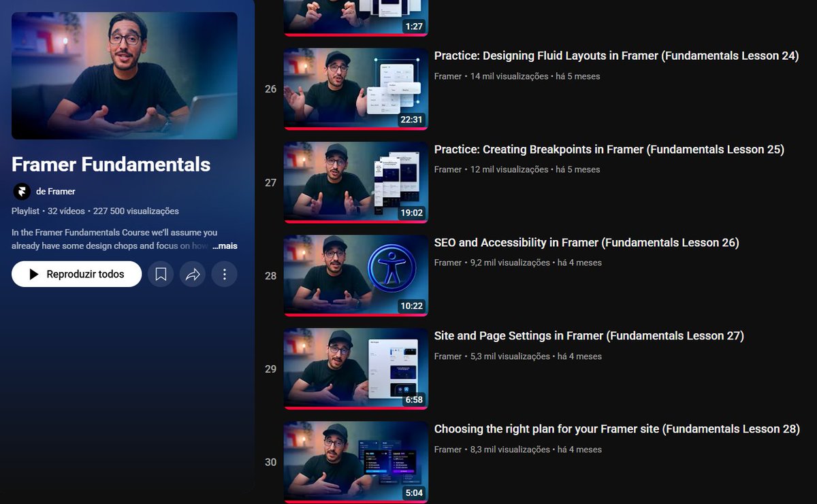Open Site and Page Settings Lesson 27
The height and width of the screenshot is (504, 817).
[589, 335]
